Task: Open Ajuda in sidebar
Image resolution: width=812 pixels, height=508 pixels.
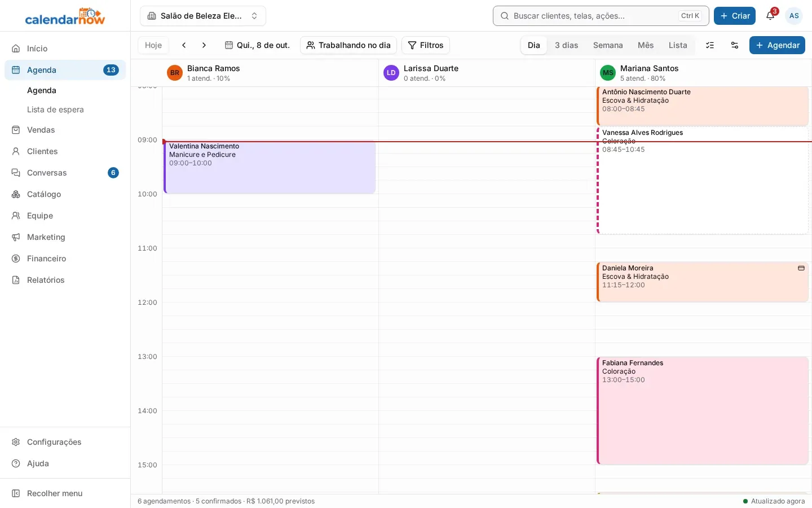Action: 65,463
